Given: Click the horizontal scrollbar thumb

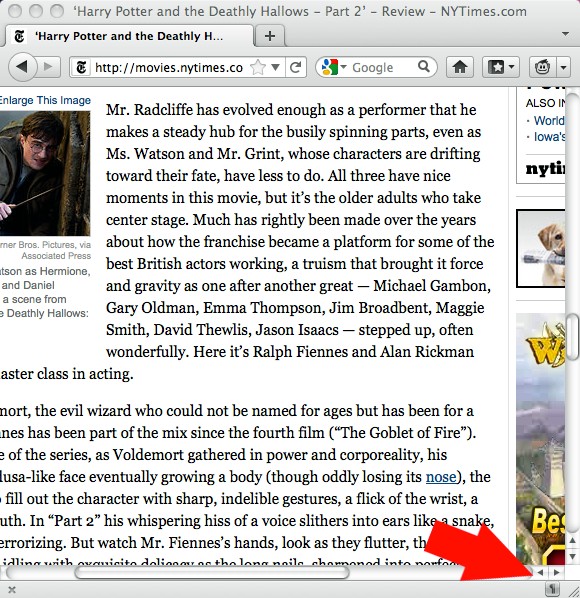Looking at the screenshot, I should (212, 572).
